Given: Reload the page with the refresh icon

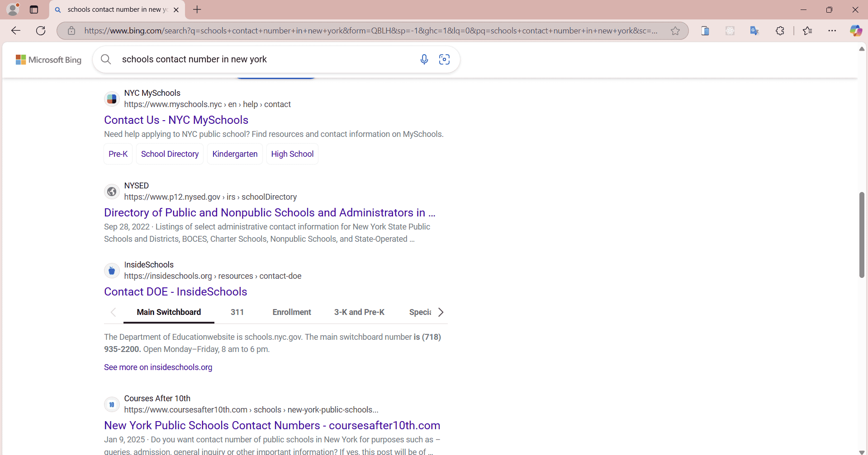Looking at the screenshot, I should tap(40, 30).
